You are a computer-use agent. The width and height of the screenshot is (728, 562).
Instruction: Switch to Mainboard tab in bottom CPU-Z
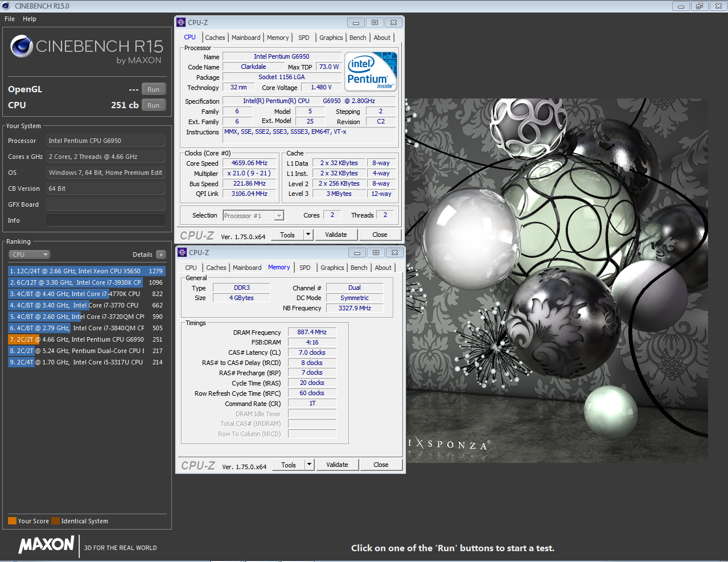point(247,268)
